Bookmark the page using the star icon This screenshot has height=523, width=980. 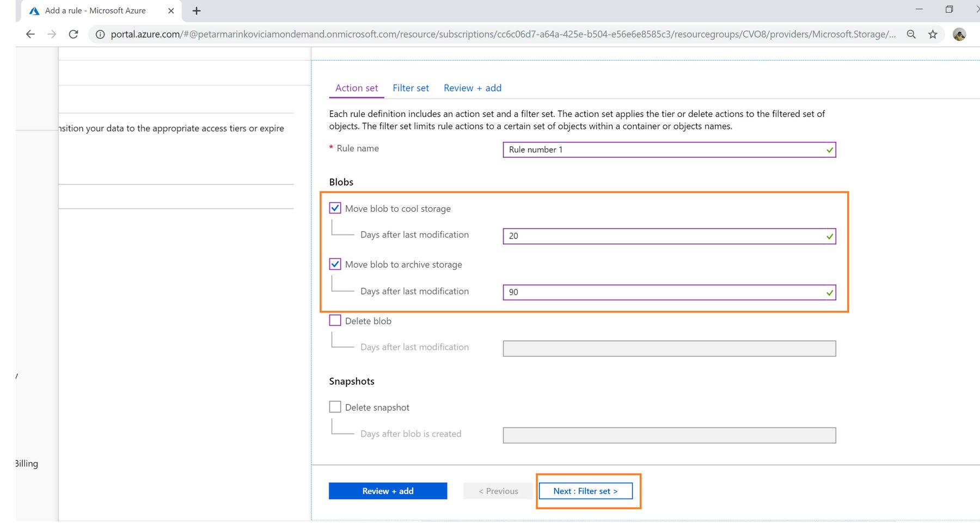(933, 34)
